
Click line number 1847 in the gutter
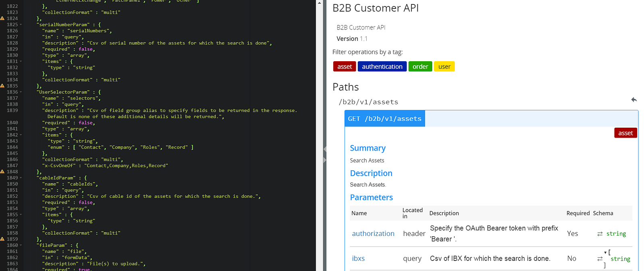pos(12,165)
